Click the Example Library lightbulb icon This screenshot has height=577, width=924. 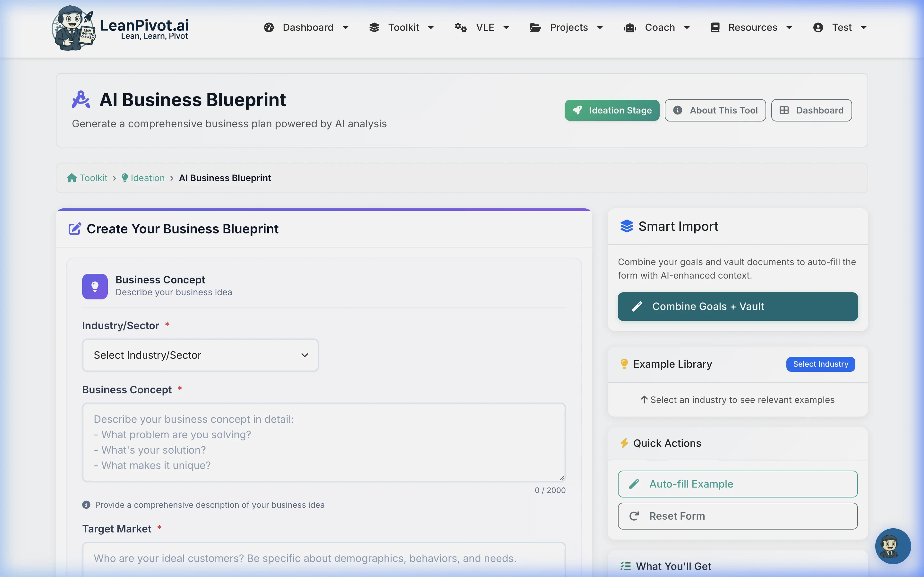point(624,364)
